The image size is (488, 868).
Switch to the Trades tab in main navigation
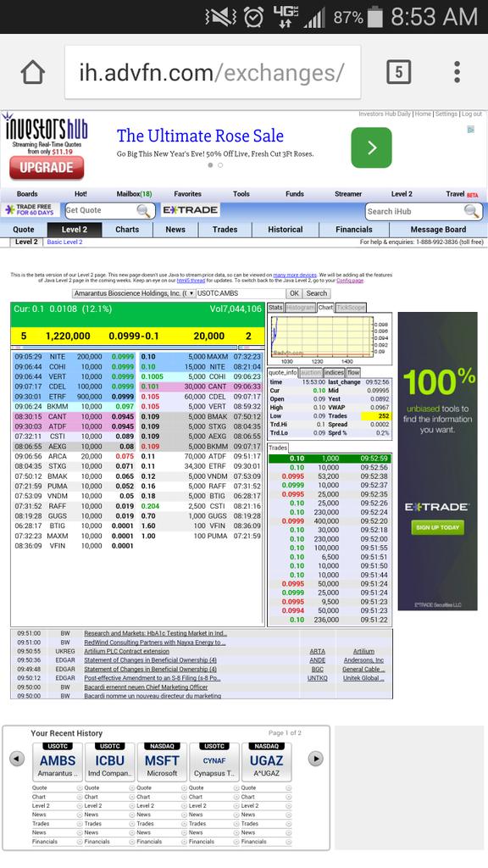[225, 229]
